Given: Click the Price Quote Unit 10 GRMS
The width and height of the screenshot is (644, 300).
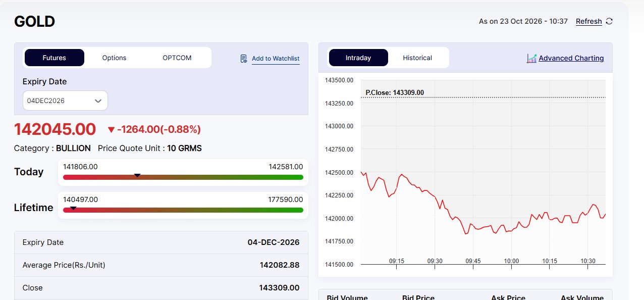Looking at the screenshot, I should (150, 148).
